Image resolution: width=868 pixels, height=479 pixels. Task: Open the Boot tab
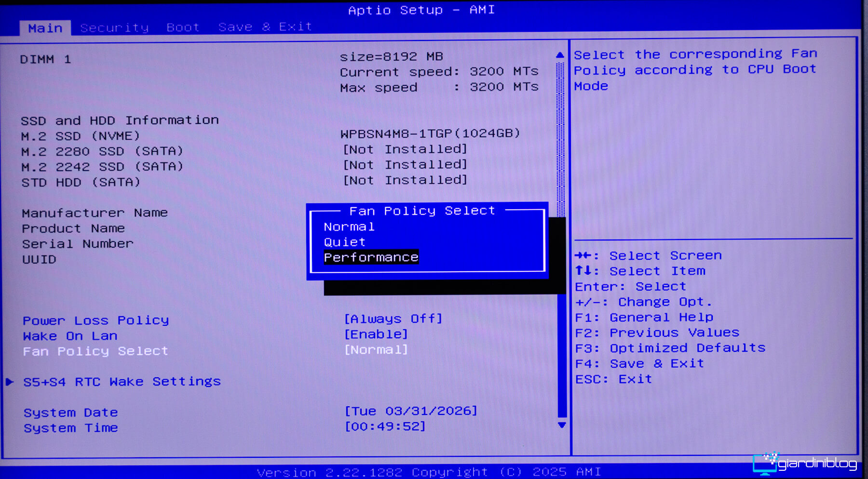pos(183,27)
